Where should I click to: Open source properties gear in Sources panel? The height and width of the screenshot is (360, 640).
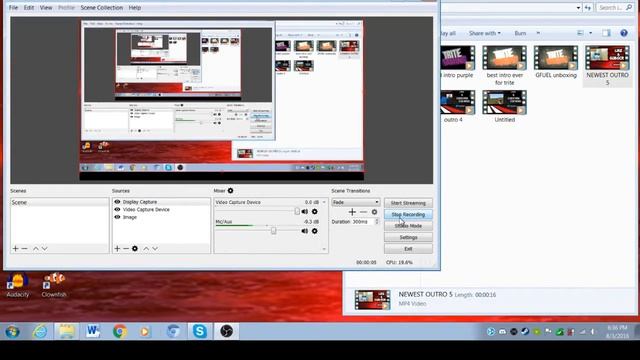pos(135,248)
